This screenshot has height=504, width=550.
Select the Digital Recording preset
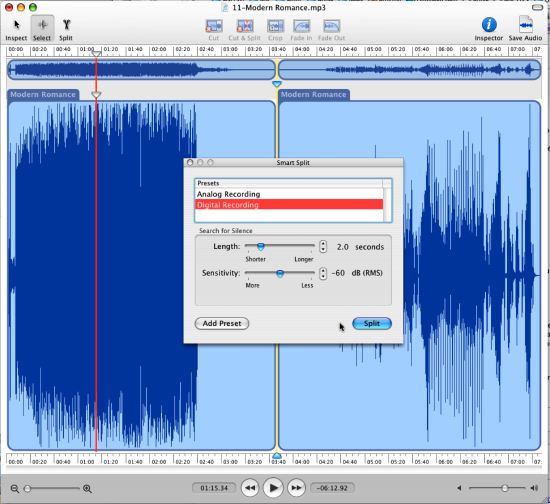(x=289, y=204)
